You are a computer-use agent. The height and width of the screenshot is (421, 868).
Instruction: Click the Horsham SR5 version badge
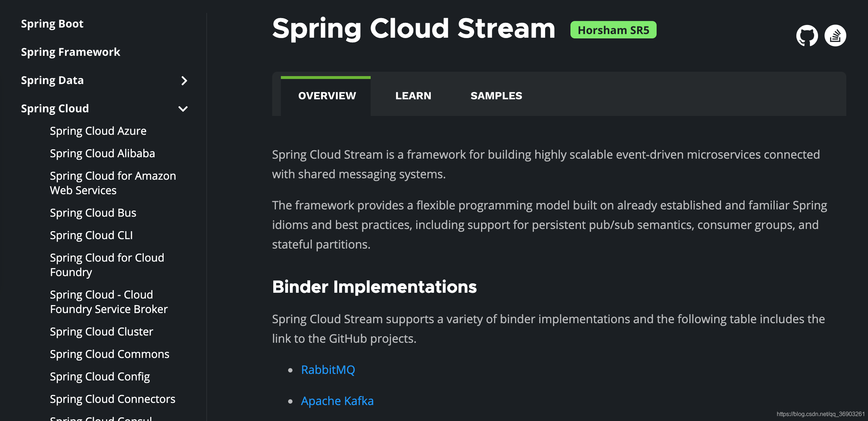pos(613,30)
